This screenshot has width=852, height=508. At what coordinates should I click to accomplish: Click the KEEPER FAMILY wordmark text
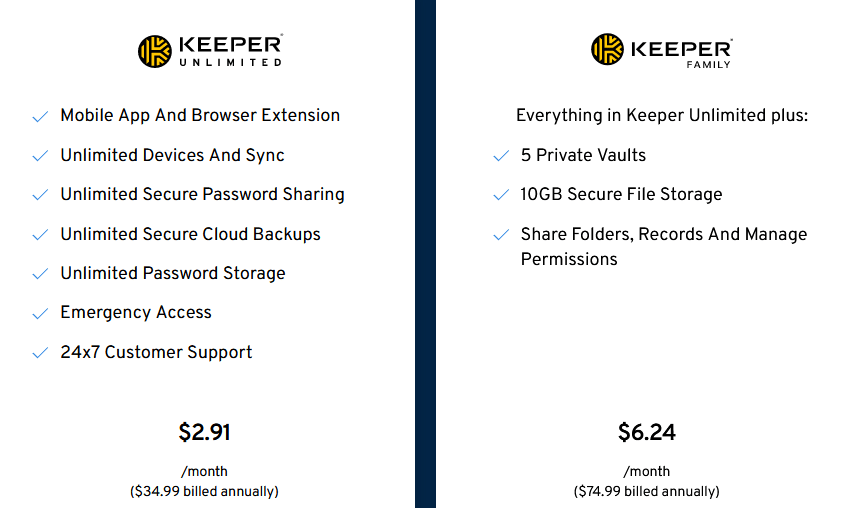[681, 53]
